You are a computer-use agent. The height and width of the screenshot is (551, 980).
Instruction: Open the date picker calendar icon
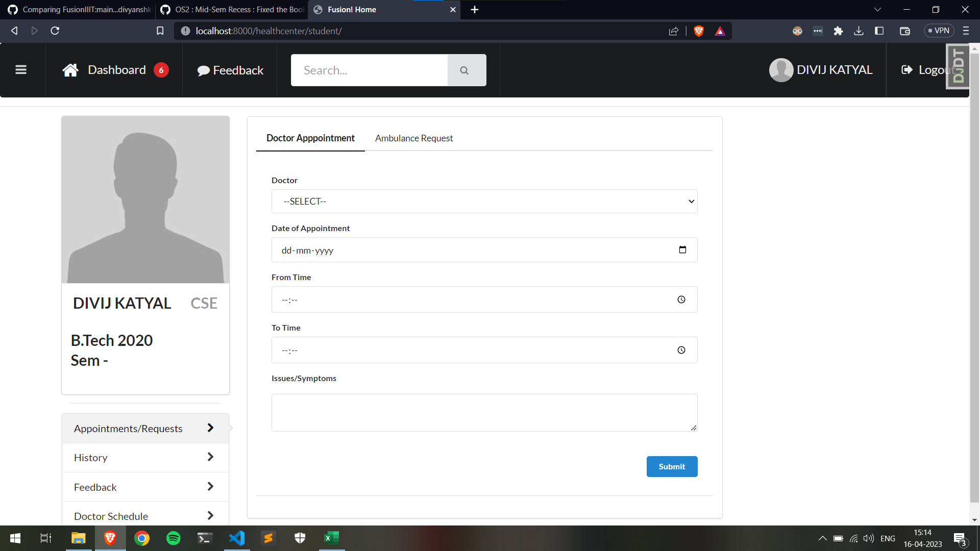pos(682,250)
